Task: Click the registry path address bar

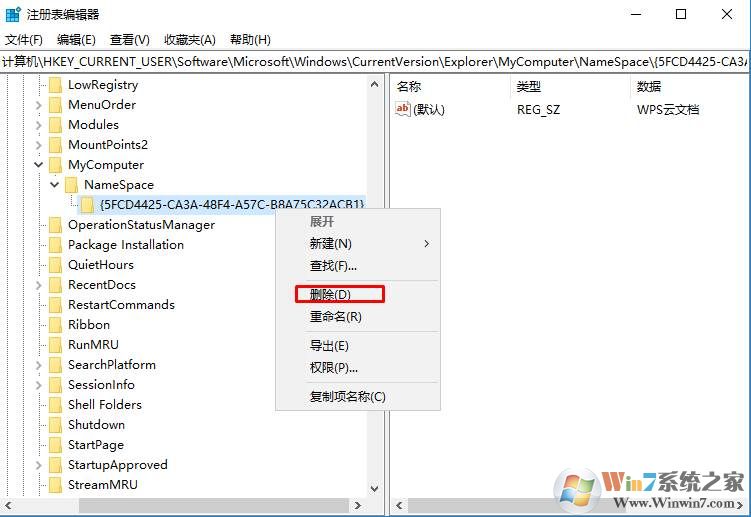Action: point(375,62)
